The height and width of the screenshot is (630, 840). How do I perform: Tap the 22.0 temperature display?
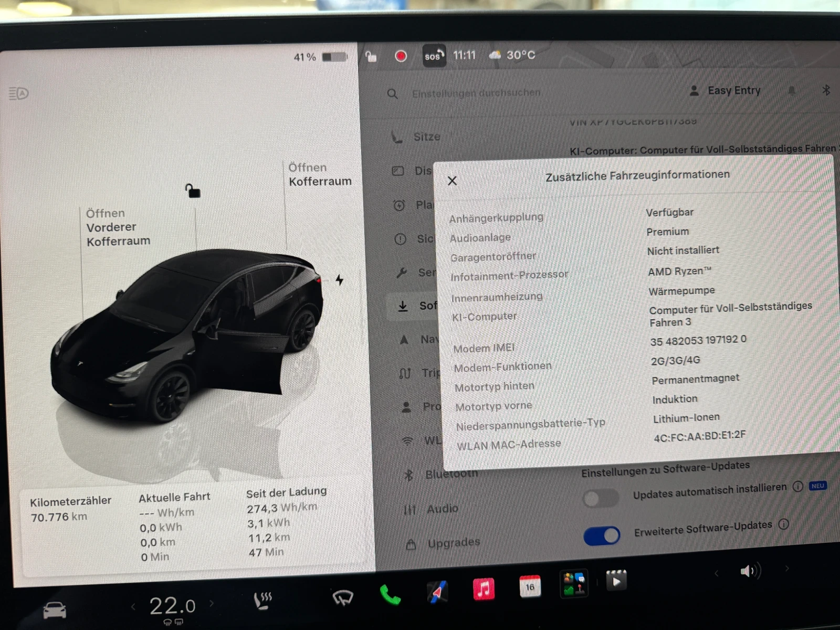click(172, 606)
